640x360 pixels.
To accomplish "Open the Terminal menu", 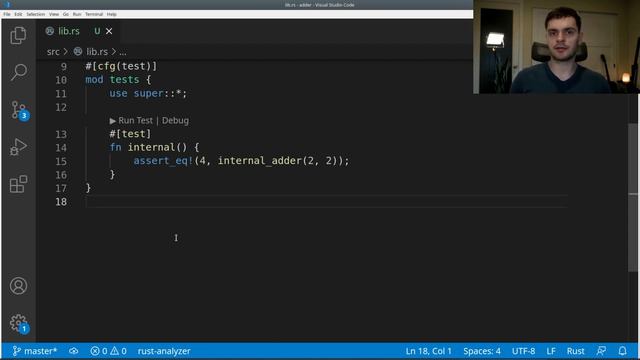I will point(94,14).
